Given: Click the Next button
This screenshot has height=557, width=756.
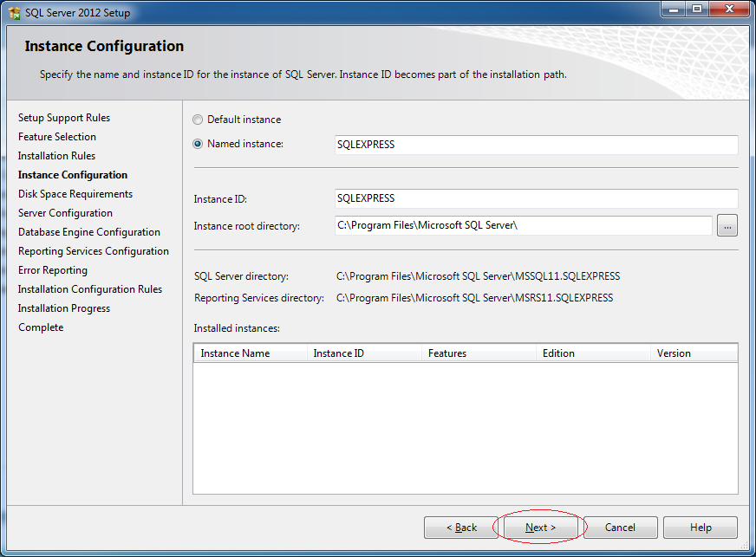Looking at the screenshot, I should pyautogui.click(x=540, y=528).
